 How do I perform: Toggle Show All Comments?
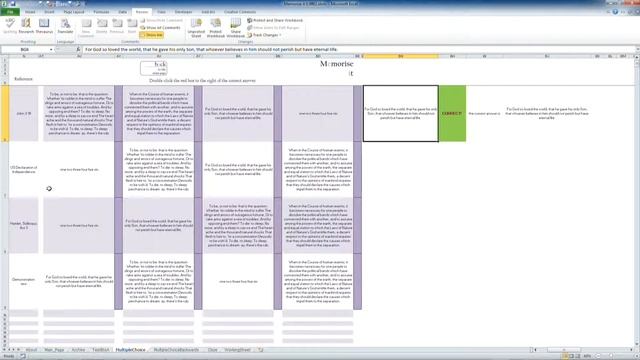pyautogui.click(x=160, y=27)
